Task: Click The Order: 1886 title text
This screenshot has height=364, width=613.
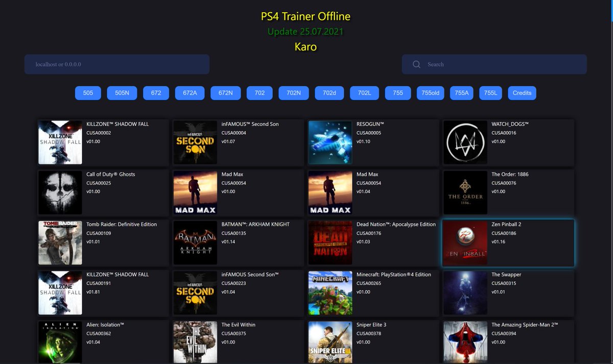Action: (x=510, y=174)
